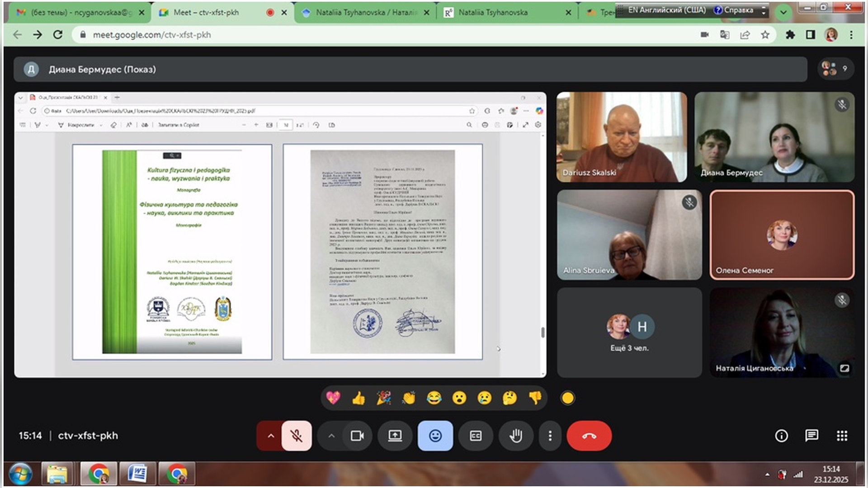Screen dimensions: 868x488
Task: Open meeting details info icon
Action: (x=781, y=436)
